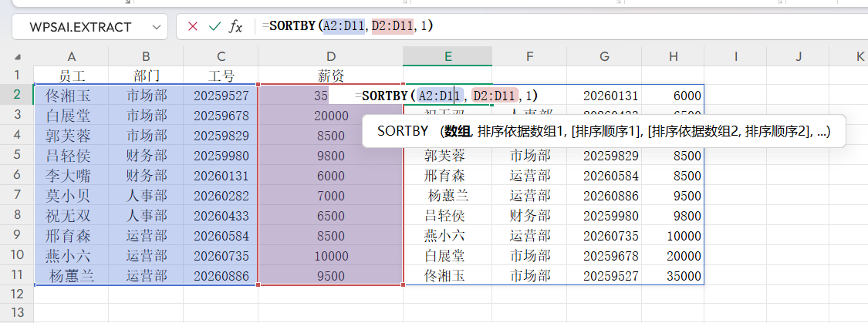The height and width of the screenshot is (323, 868).
Task: Select column G header
Action: pos(604,56)
